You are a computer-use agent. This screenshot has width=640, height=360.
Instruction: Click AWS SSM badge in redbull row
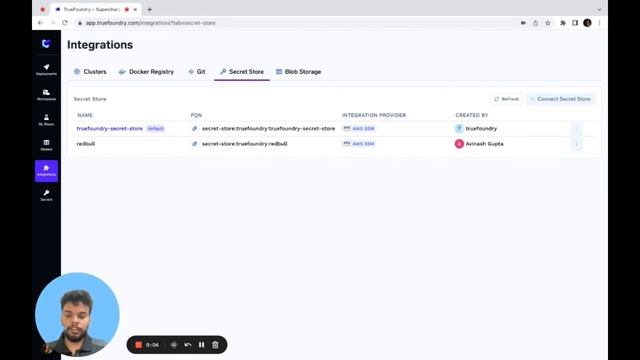tap(359, 144)
